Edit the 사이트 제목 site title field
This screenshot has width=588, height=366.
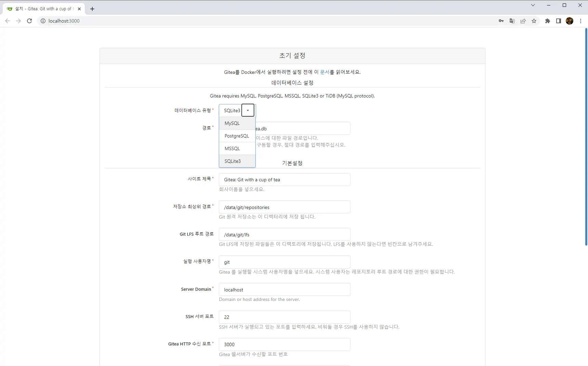pos(284,180)
